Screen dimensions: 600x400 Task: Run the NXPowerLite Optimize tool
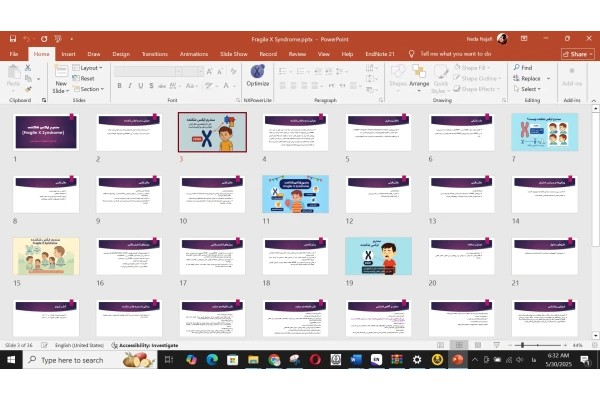tap(258, 75)
